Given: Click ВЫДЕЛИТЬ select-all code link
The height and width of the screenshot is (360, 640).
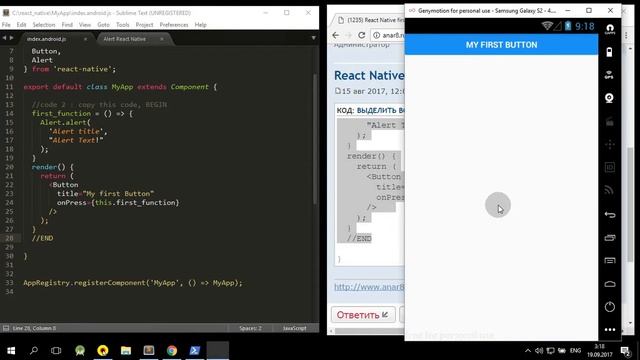Looking at the screenshot, I should click(380, 110).
